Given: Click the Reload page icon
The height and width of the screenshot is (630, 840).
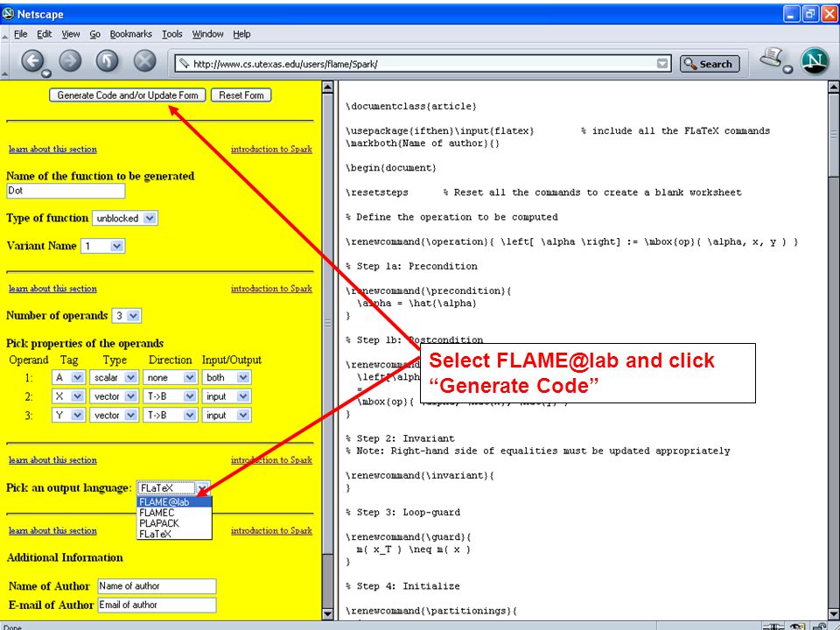Looking at the screenshot, I should click(x=107, y=61).
